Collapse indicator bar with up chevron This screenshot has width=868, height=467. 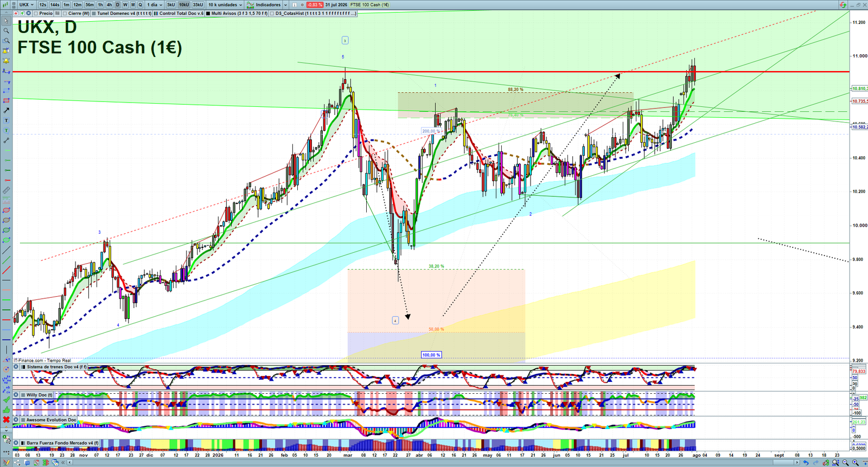[x=7, y=13]
